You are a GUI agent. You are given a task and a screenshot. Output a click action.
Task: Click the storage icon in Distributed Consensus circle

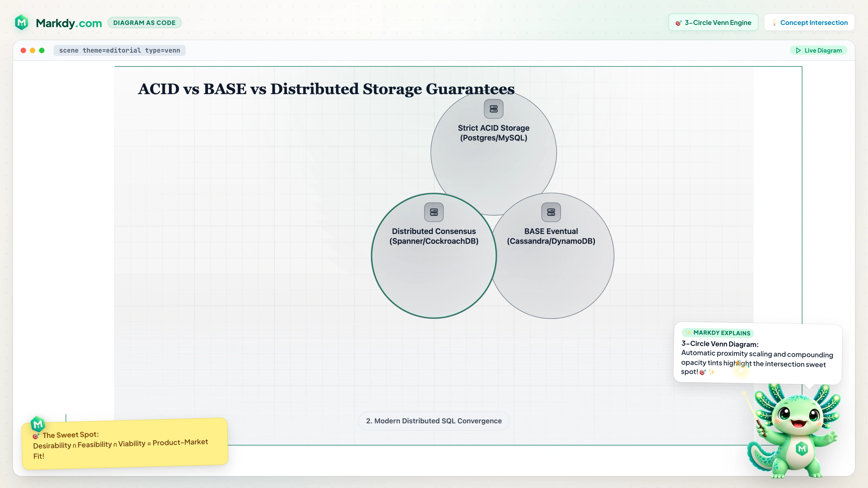coord(434,212)
